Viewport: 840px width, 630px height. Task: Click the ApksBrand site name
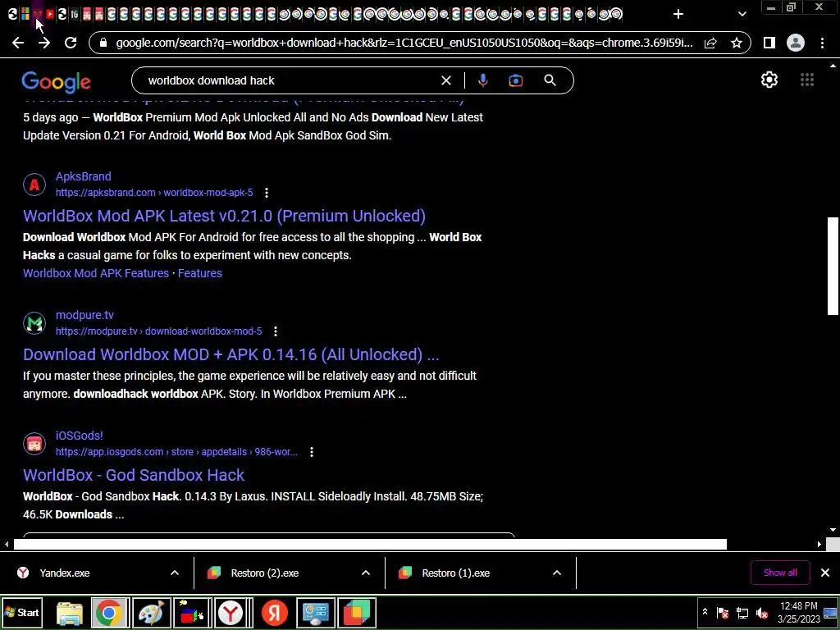click(x=84, y=177)
